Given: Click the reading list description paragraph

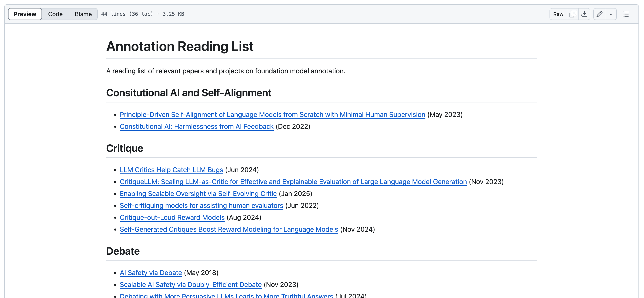Looking at the screenshot, I should pos(226,71).
